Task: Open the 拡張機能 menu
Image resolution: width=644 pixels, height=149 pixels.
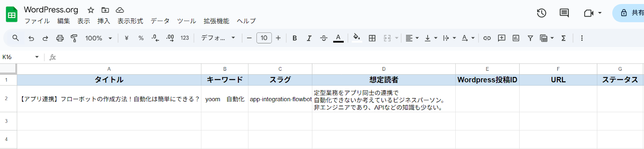Action: 217,21
